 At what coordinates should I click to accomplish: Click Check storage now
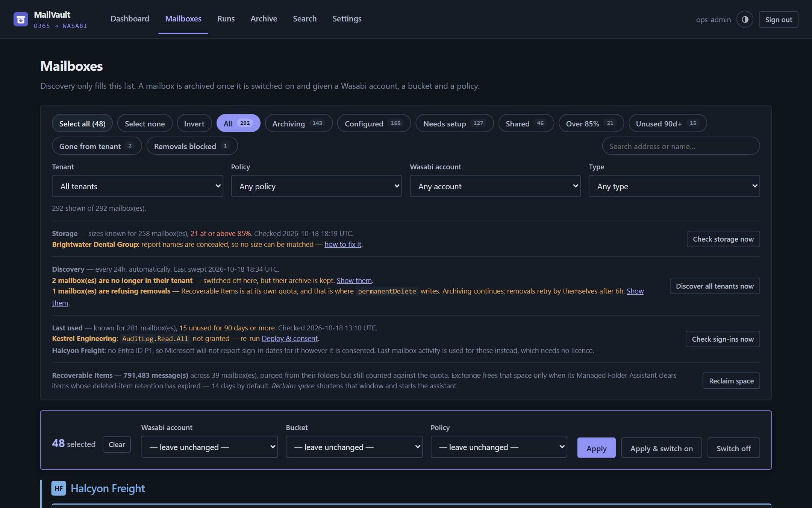tap(723, 239)
